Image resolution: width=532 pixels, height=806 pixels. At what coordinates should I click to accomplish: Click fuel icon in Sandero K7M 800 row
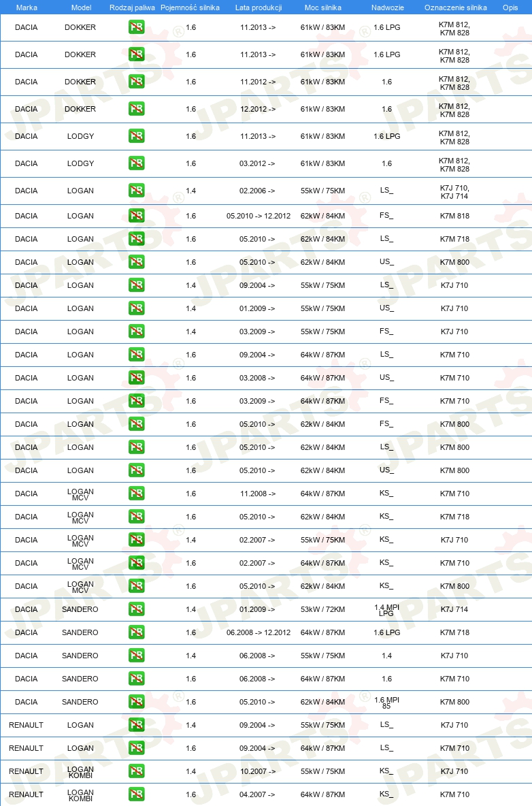pyautogui.click(x=137, y=701)
